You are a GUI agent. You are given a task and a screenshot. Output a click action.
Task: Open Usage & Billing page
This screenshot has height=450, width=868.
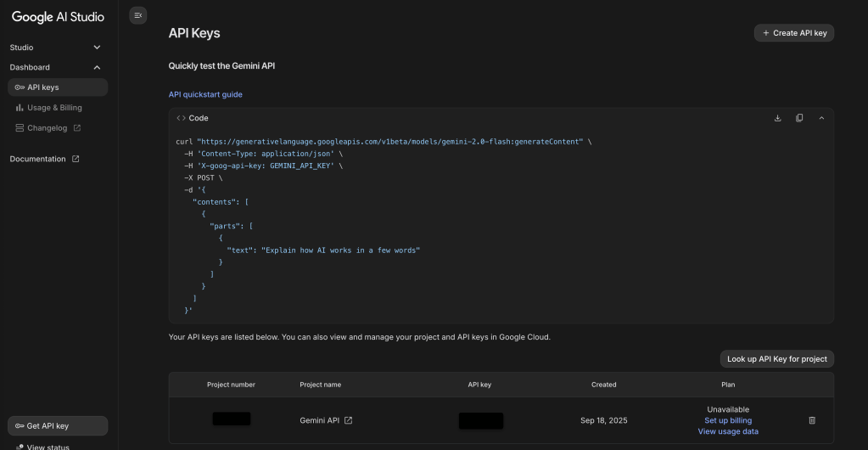[54, 108]
